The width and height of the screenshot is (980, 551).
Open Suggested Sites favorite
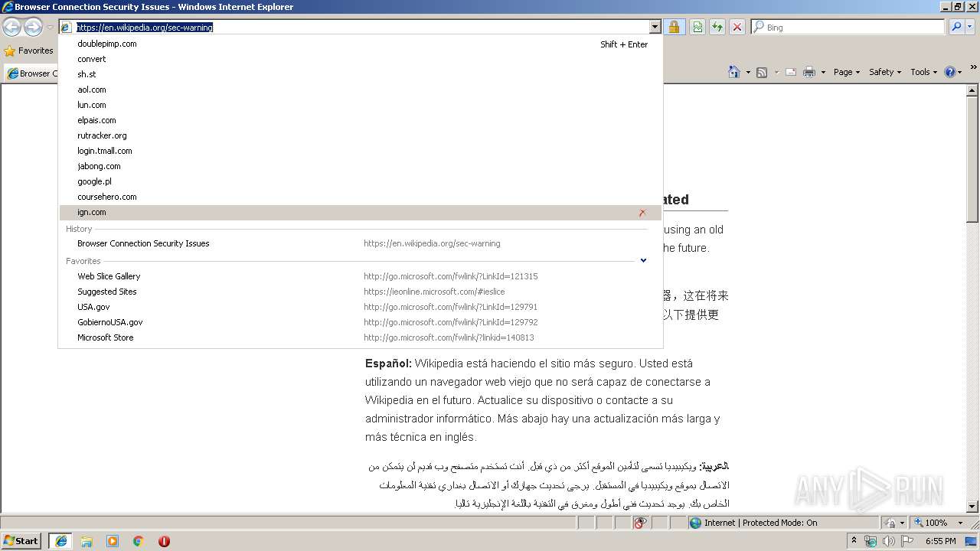point(360,292)
